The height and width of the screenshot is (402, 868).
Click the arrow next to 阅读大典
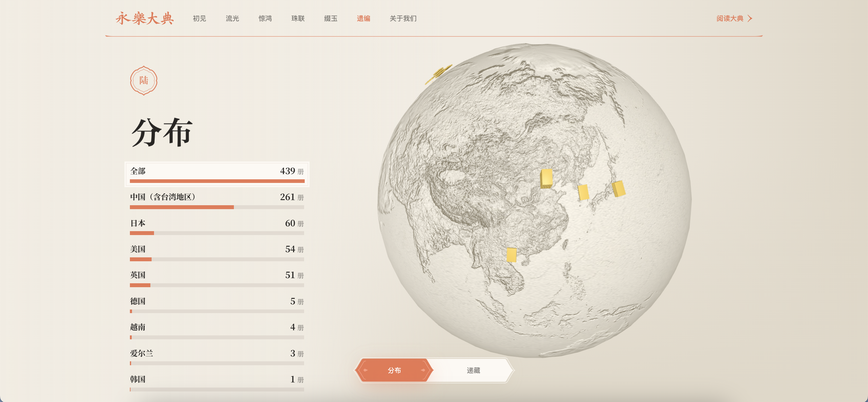[x=750, y=18]
